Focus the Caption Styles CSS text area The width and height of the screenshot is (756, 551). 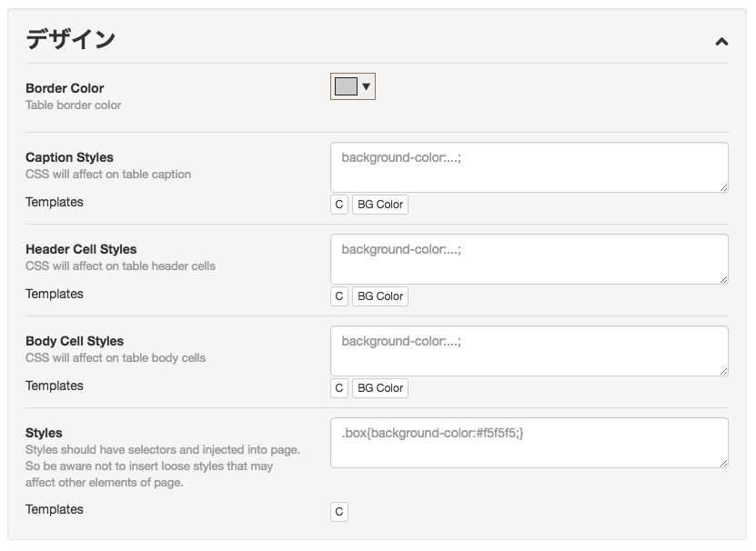coord(529,167)
